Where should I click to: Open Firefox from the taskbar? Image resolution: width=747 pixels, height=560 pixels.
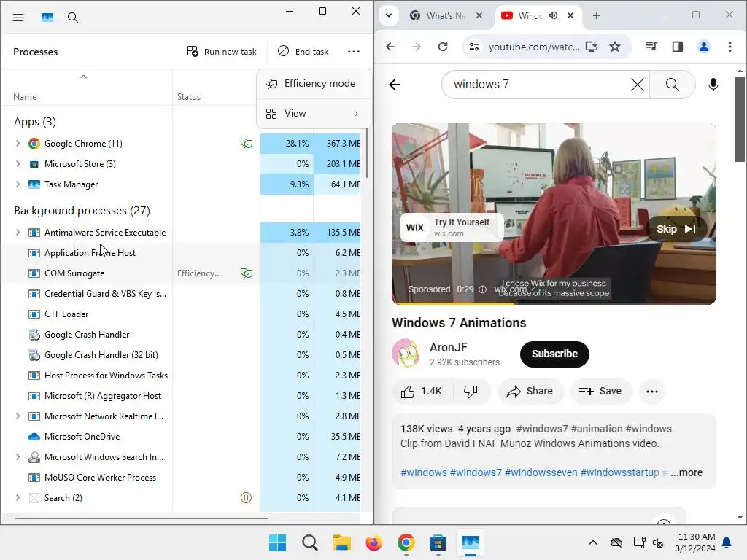(x=374, y=542)
